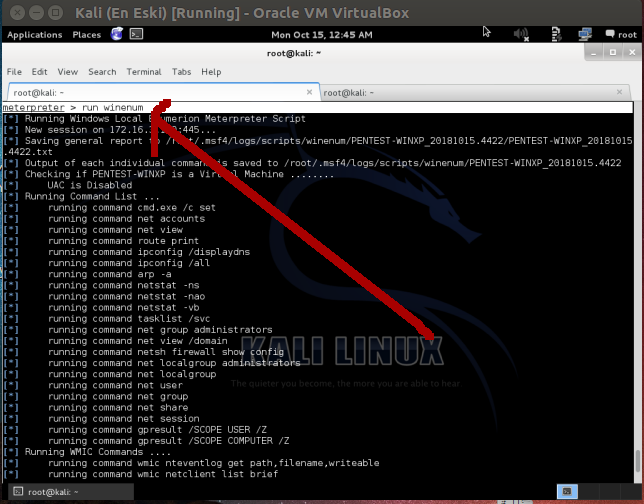Open the accessibility panel icon
The width and height of the screenshot is (644, 504).
pos(555,35)
